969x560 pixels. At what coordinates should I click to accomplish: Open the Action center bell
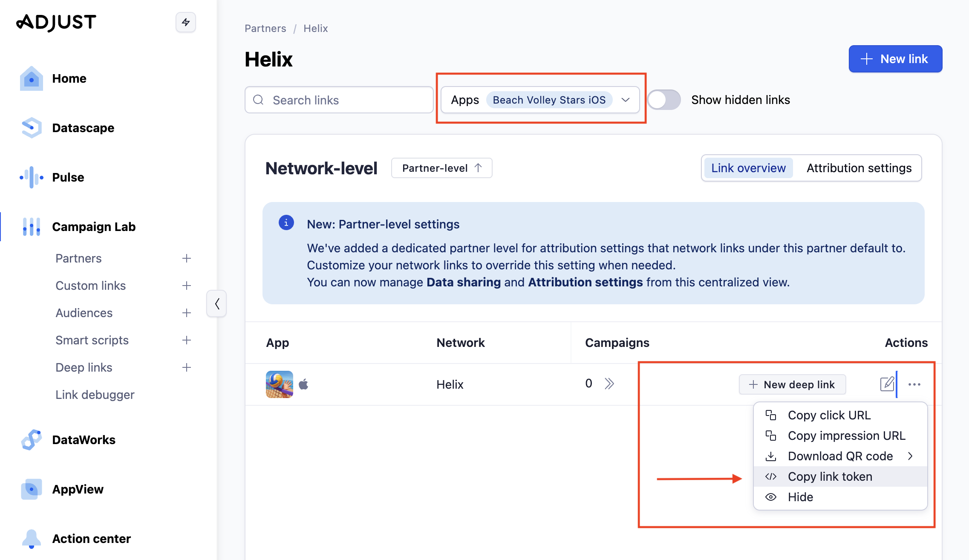pyautogui.click(x=32, y=539)
